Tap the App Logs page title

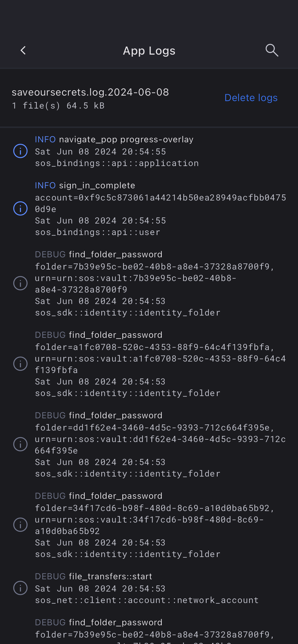(149, 51)
